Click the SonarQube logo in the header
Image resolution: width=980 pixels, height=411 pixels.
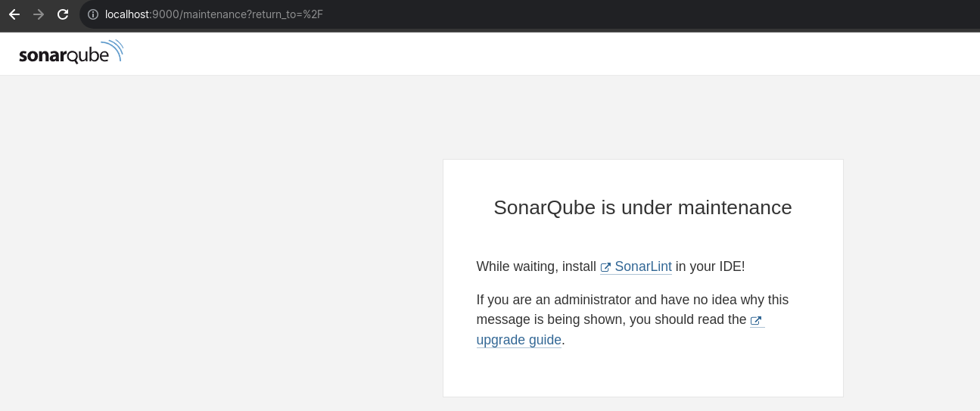(x=71, y=52)
